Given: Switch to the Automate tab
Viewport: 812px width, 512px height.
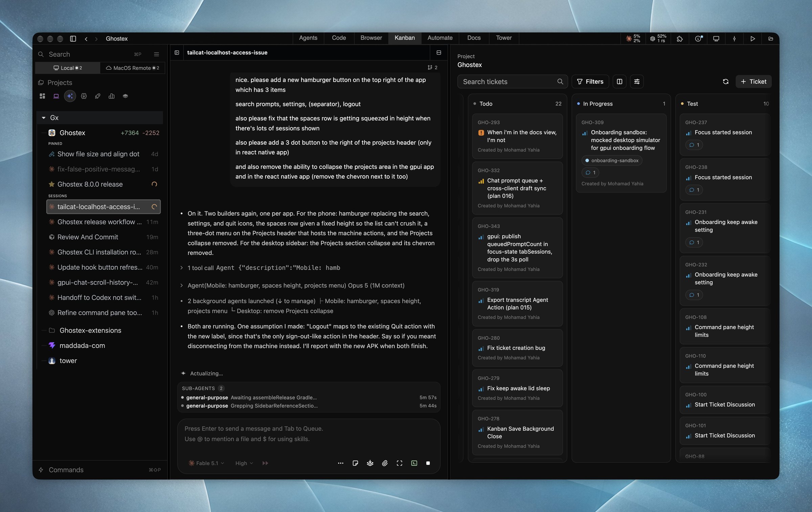Looking at the screenshot, I should tap(440, 38).
